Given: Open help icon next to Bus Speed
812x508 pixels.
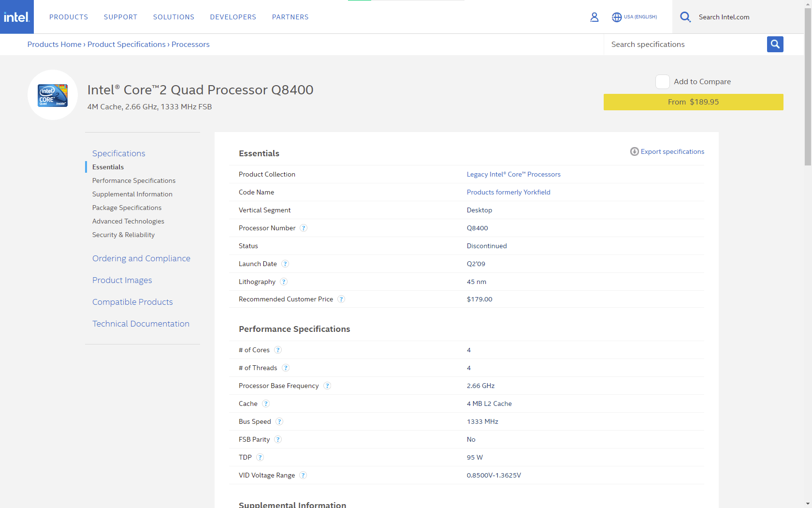Looking at the screenshot, I should 279,421.
